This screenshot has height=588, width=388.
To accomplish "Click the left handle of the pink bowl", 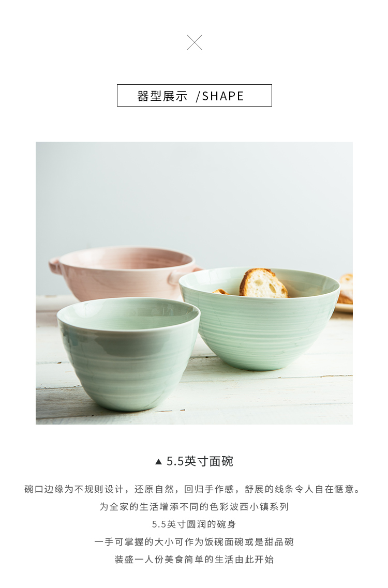I will click(55, 265).
